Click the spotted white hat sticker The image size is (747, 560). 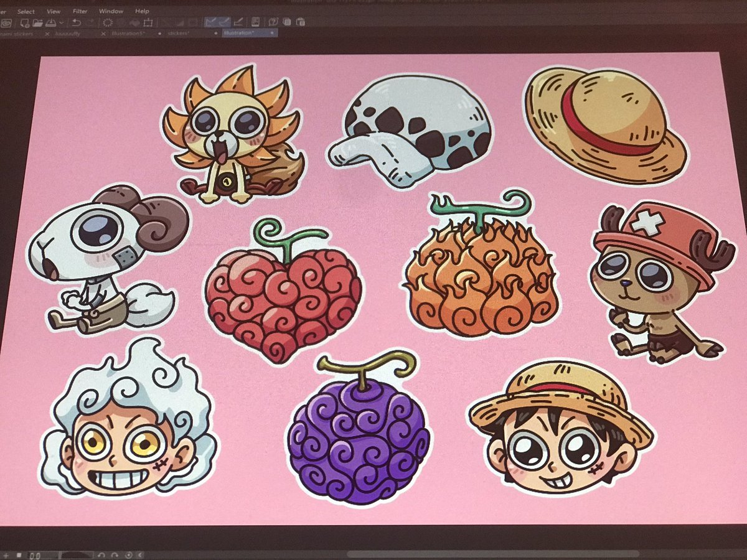[409, 131]
